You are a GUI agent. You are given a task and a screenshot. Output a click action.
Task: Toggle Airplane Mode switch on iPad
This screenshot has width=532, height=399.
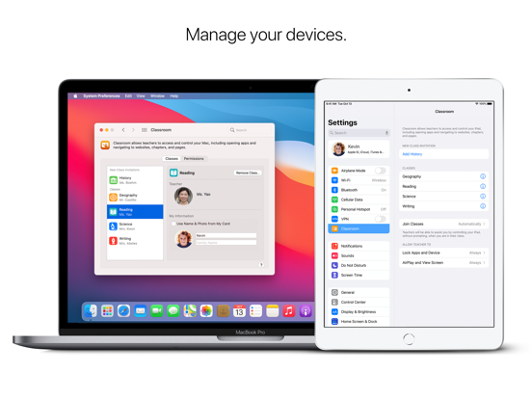(x=381, y=171)
